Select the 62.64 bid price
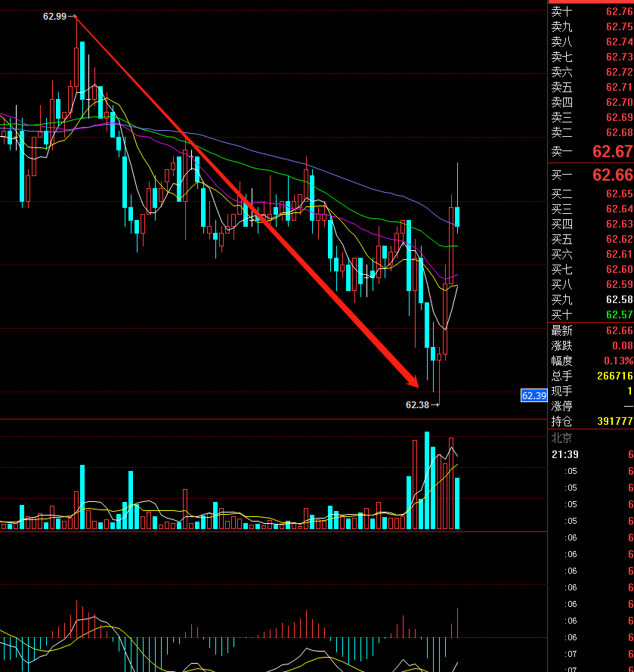This screenshot has height=672, width=634. click(620, 209)
